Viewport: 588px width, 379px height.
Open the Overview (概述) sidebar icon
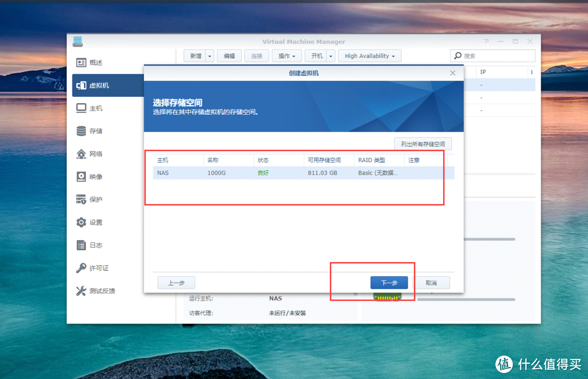[81, 63]
